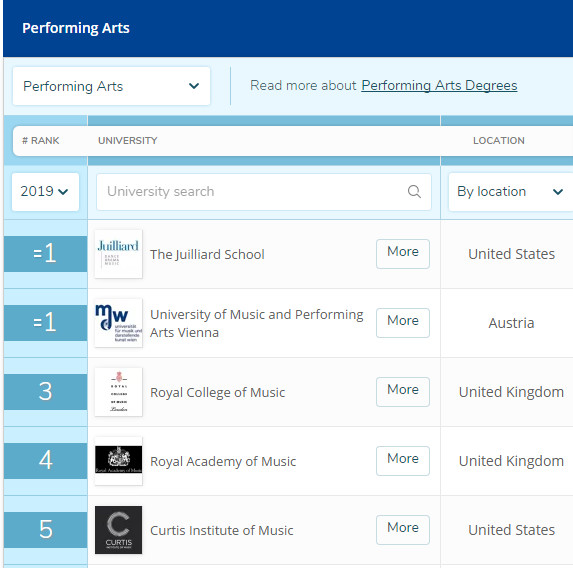Click More for The Juilliard School
Image resolution: width=573 pixels, height=568 pixels.
click(403, 254)
